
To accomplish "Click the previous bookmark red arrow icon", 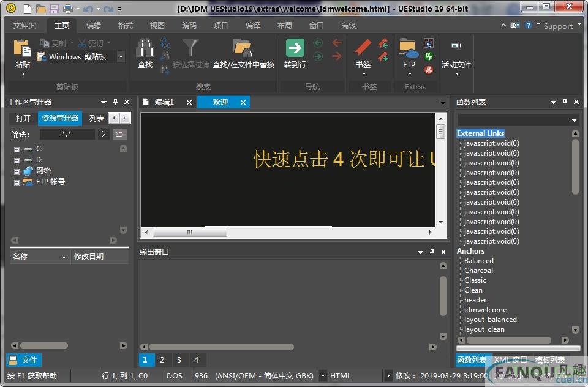I will [383, 43].
